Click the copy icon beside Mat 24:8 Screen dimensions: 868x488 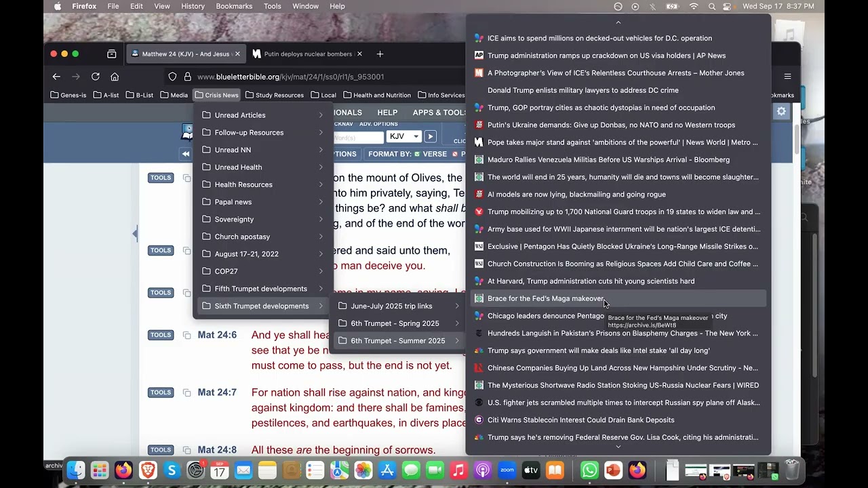pos(186,450)
